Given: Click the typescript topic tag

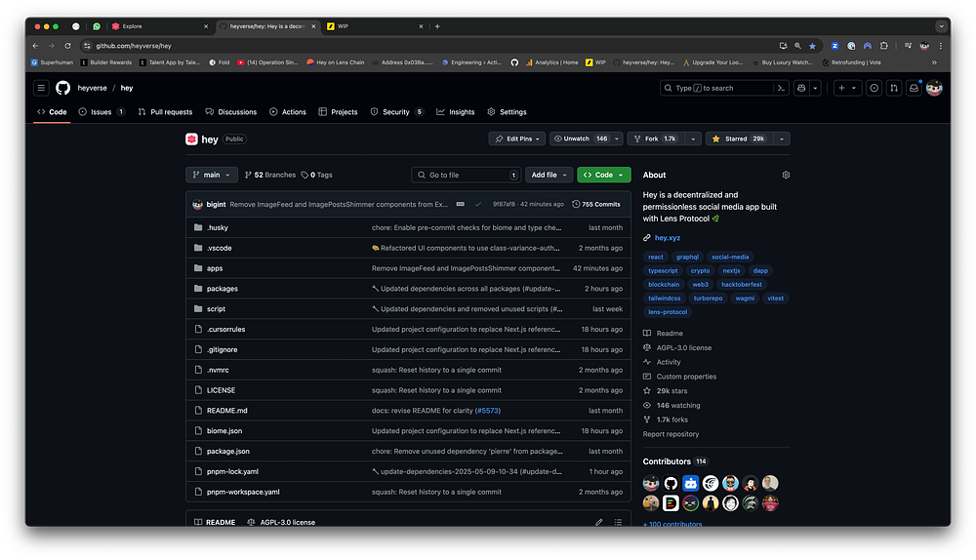Looking at the screenshot, I should click(x=663, y=270).
